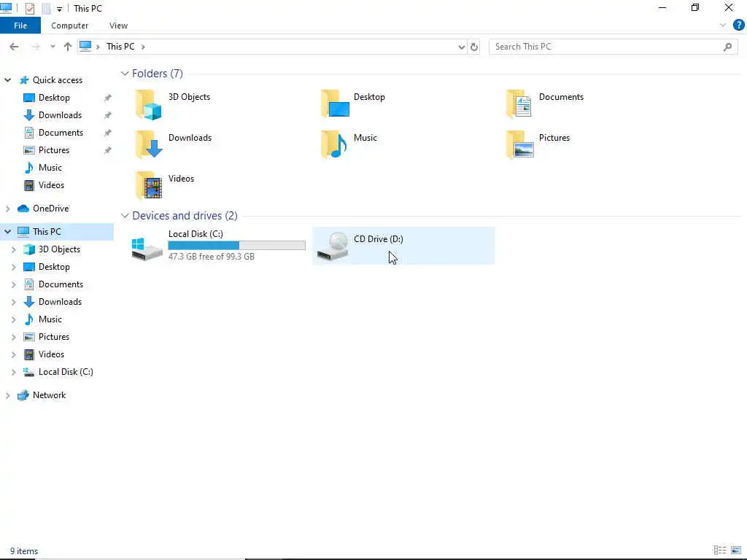Select the Local Disk (C:) drive icon
Image resolution: width=747 pixels, height=560 pixels.
click(147, 248)
